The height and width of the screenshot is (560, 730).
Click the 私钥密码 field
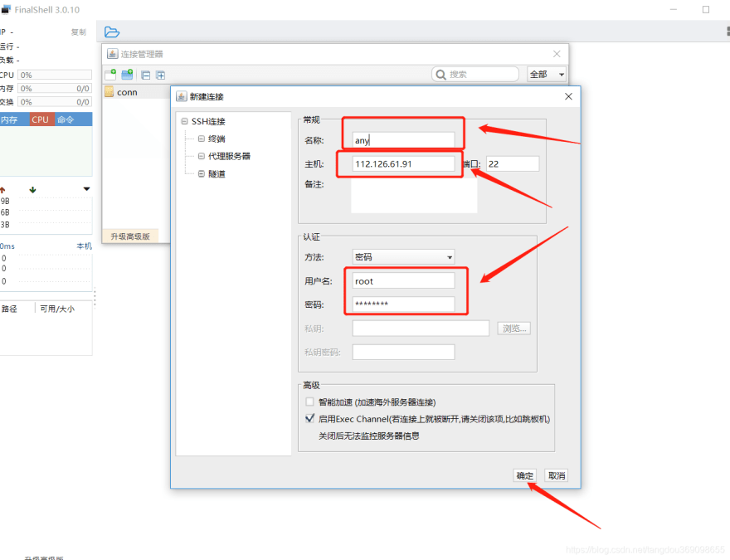[403, 352]
